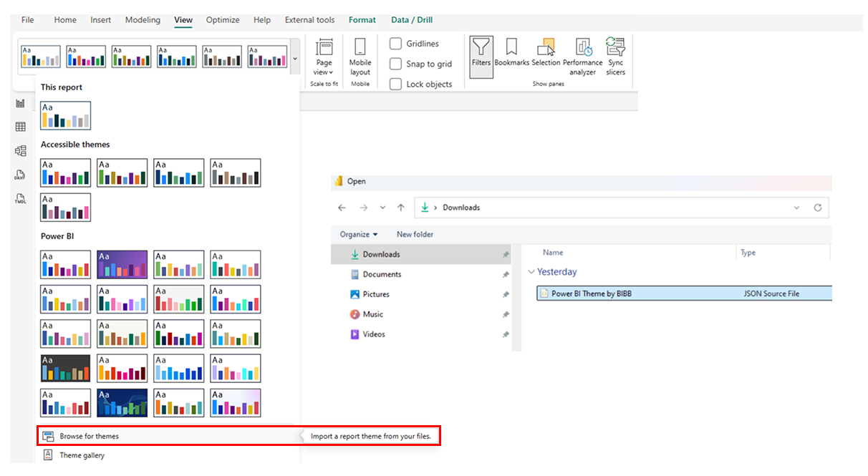
Task: Refresh the Downloads folder listing
Action: [818, 208]
